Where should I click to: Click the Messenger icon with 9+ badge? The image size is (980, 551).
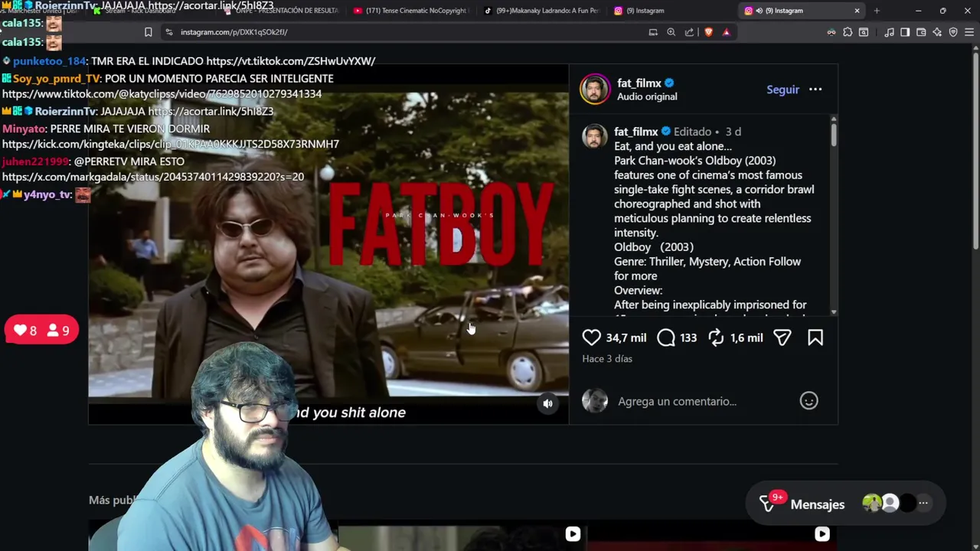pyautogui.click(x=768, y=504)
